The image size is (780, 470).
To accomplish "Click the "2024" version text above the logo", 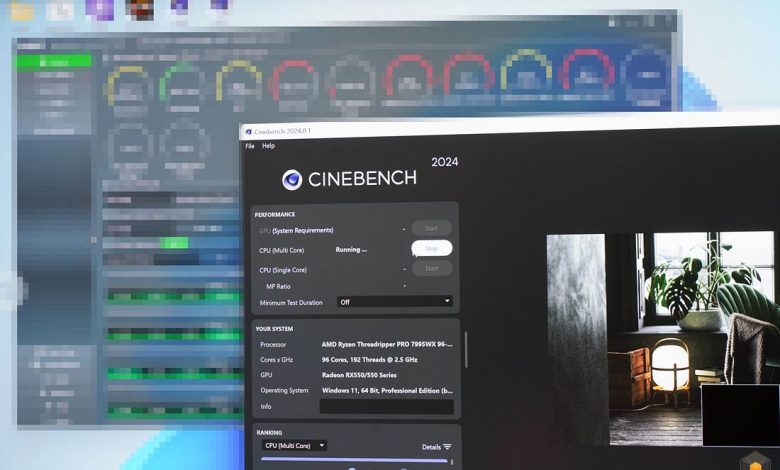I will (x=445, y=162).
